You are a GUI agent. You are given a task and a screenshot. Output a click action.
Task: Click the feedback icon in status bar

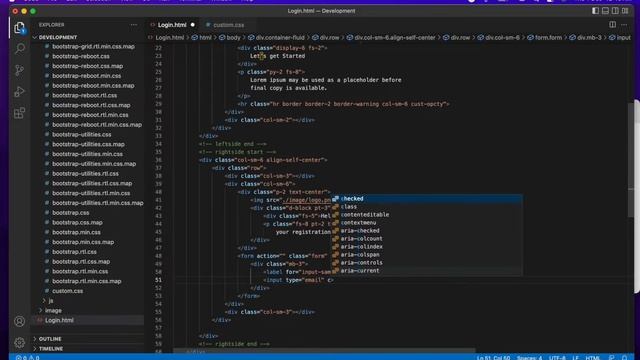611,357
